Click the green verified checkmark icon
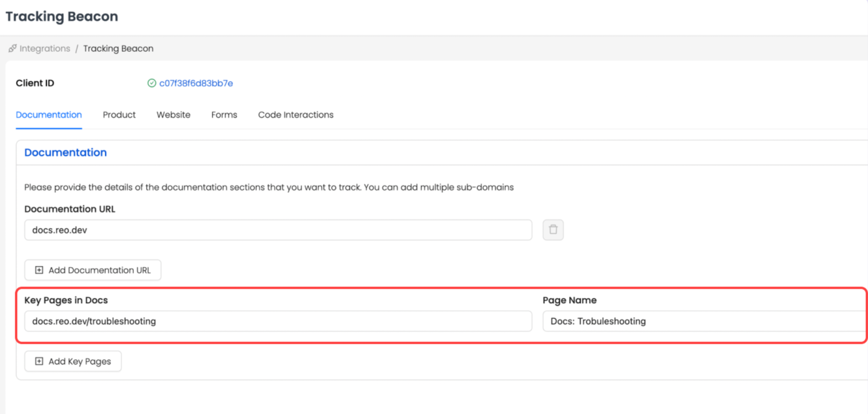Screen dimensions: 868x414 pos(151,83)
